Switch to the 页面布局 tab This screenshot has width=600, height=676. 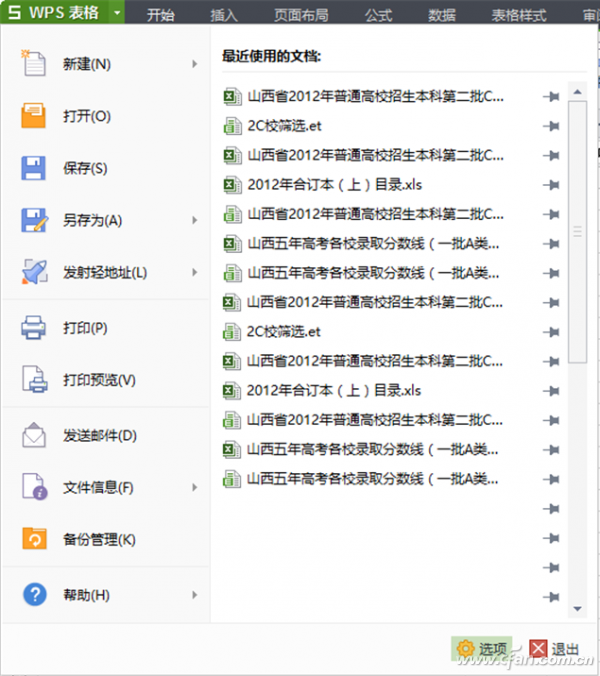[301, 15]
